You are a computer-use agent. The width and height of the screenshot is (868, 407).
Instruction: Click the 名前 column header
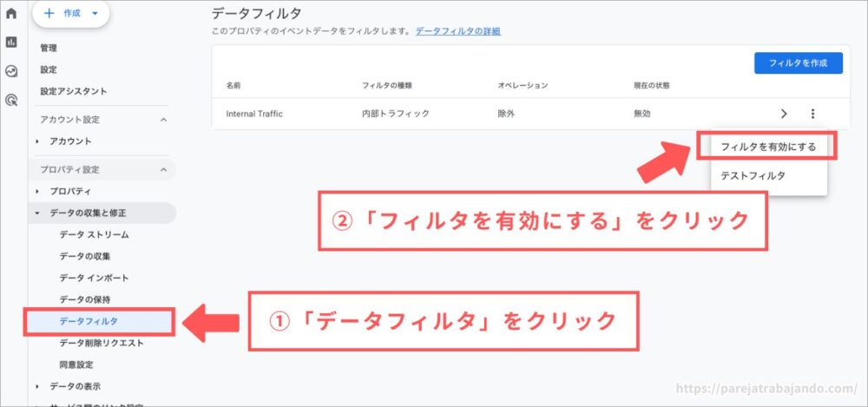click(x=233, y=86)
